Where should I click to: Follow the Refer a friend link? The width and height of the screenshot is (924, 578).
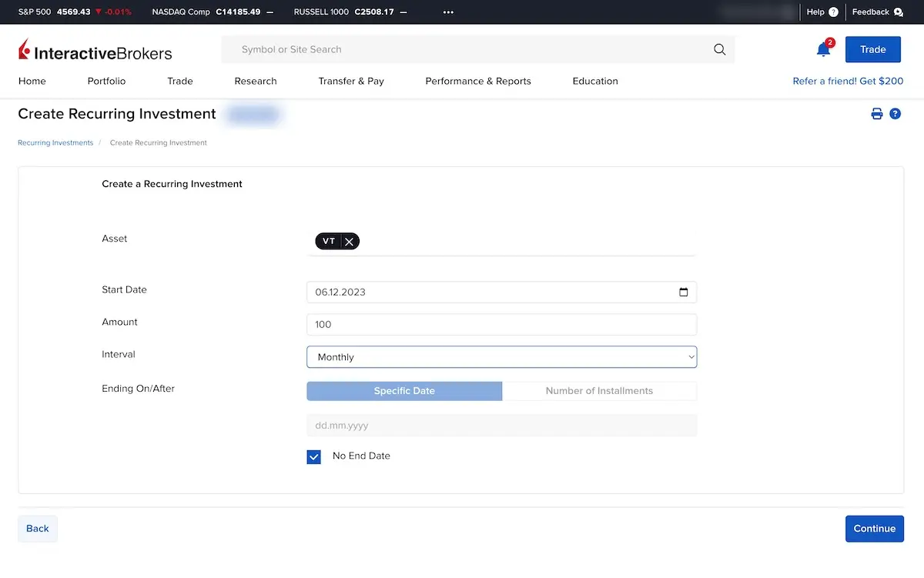[849, 81]
